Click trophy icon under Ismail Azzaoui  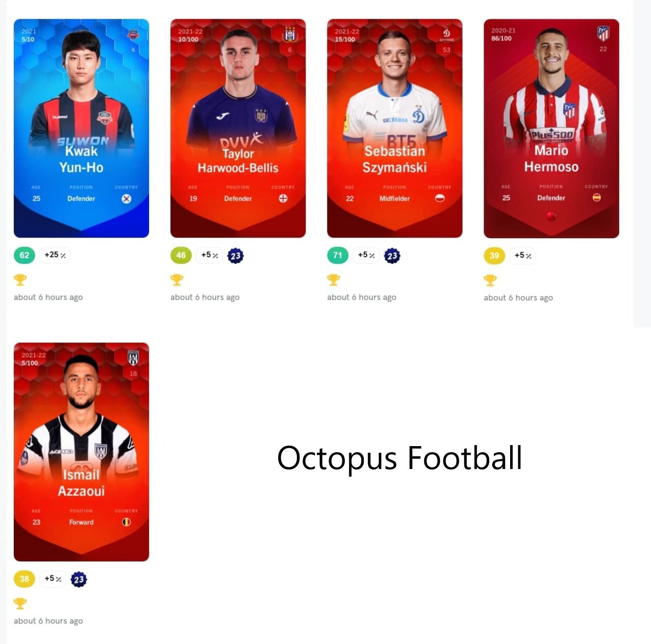pos(20,603)
